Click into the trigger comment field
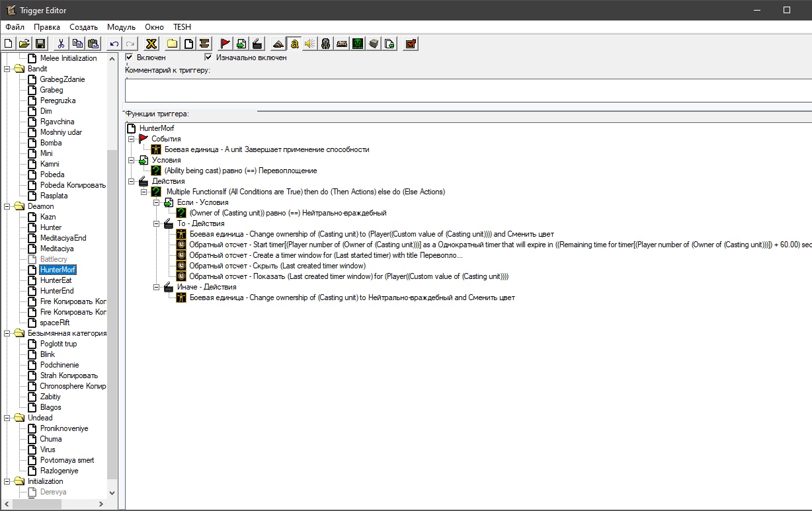Screen dimensions: 812x511 (468, 90)
